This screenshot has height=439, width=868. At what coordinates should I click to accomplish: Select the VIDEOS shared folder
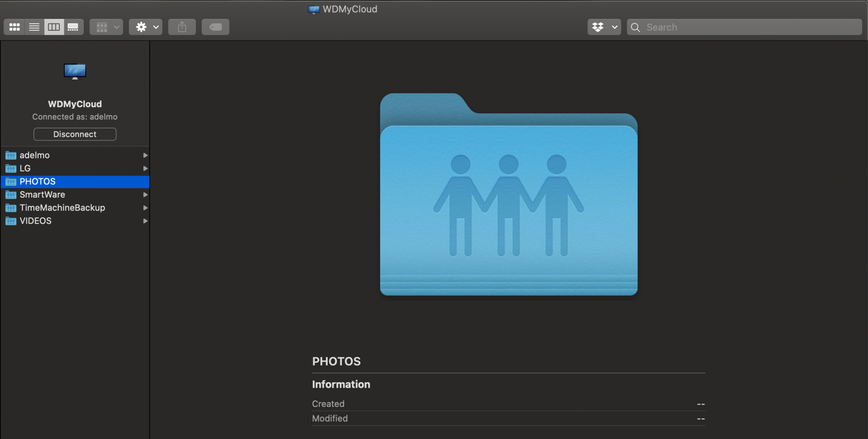(x=75, y=221)
